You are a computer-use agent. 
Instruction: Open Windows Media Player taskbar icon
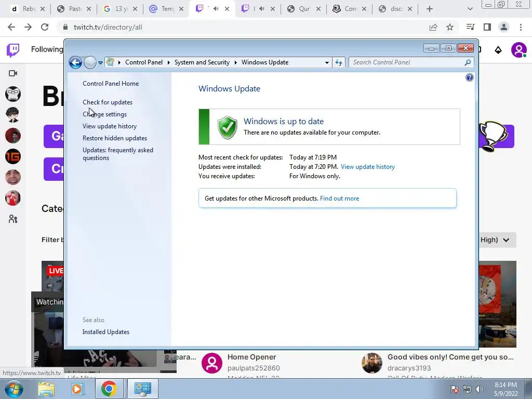(77, 389)
